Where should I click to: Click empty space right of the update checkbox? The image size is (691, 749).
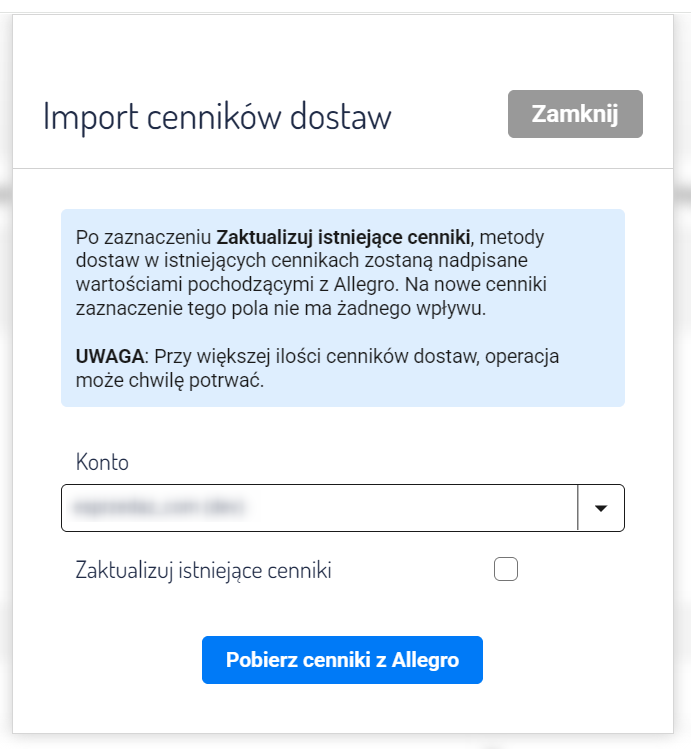tap(573, 569)
